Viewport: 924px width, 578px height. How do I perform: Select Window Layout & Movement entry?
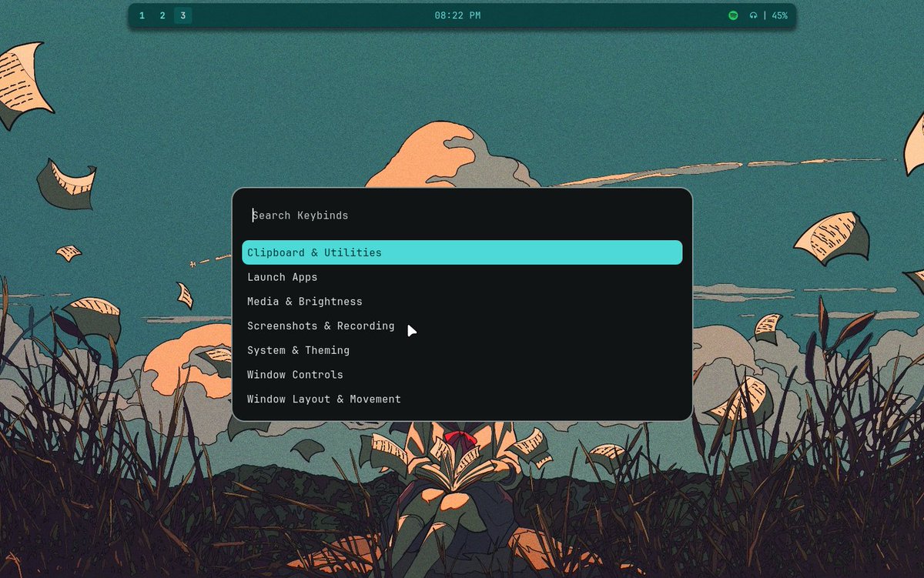coord(462,399)
